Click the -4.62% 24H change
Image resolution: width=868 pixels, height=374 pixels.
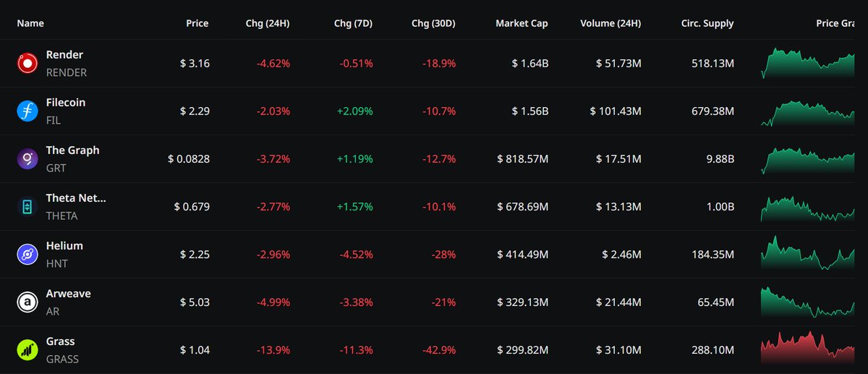[273, 64]
